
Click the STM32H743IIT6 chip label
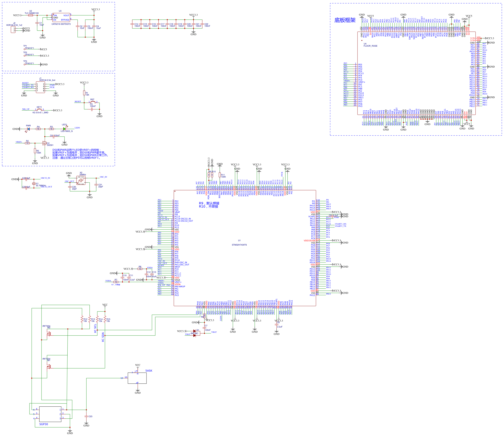[239, 245]
